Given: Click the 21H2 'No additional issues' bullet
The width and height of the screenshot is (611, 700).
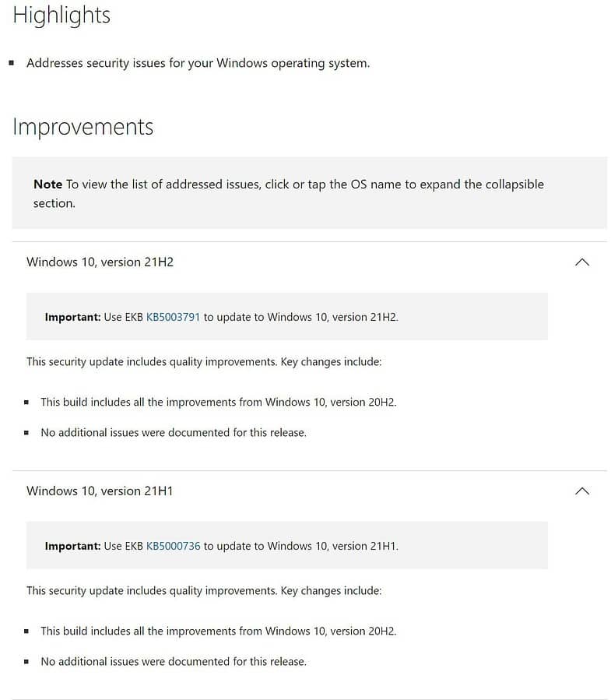Looking at the screenshot, I should [x=173, y=432].
